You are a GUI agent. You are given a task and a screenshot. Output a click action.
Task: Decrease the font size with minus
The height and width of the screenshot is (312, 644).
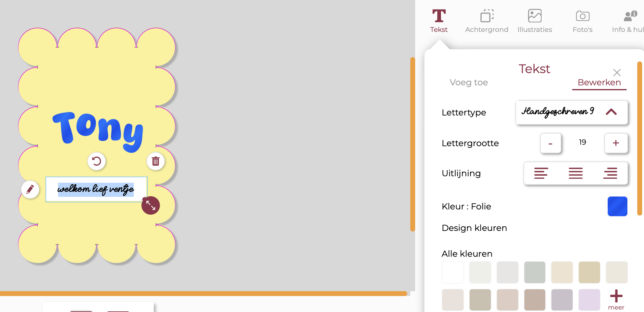click(551, 143)
